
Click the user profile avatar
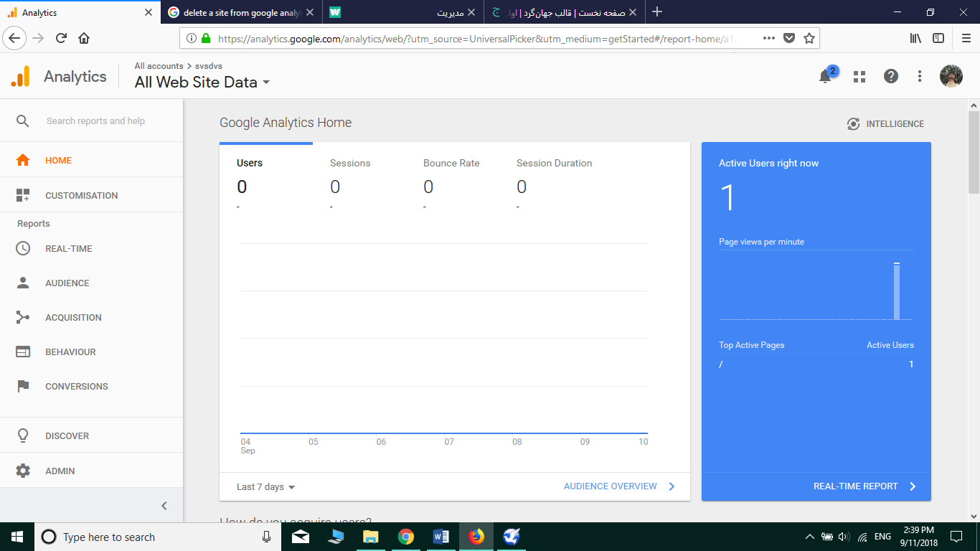[x=951, y=76]
